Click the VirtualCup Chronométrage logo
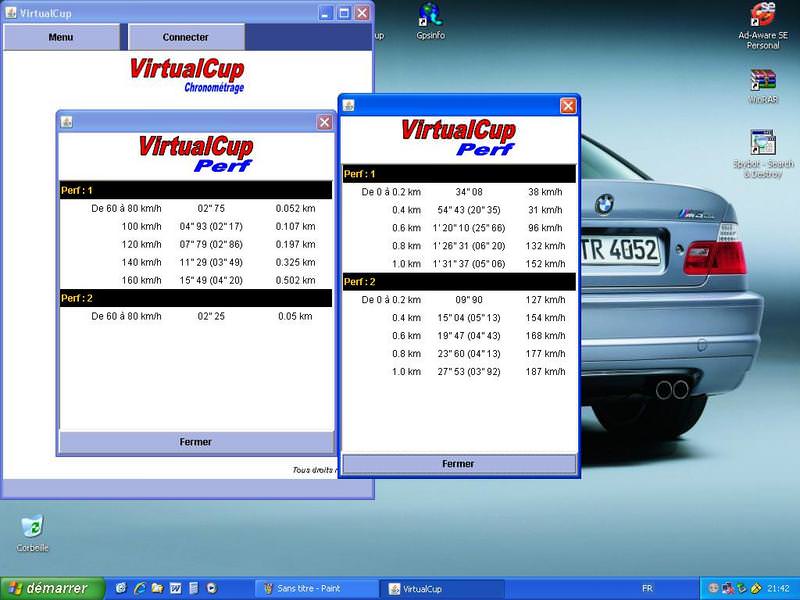This screenshot has height=600, width=800. point(188,76)
